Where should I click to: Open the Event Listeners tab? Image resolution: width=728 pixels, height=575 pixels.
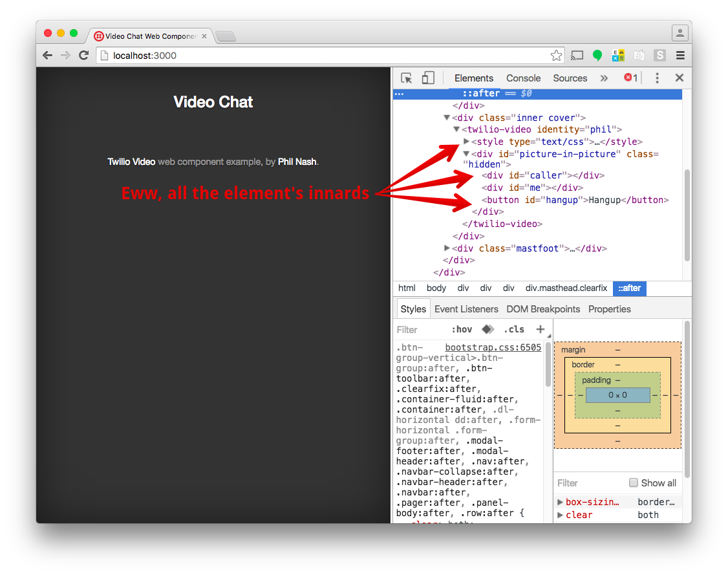click(x=466, y=309)
